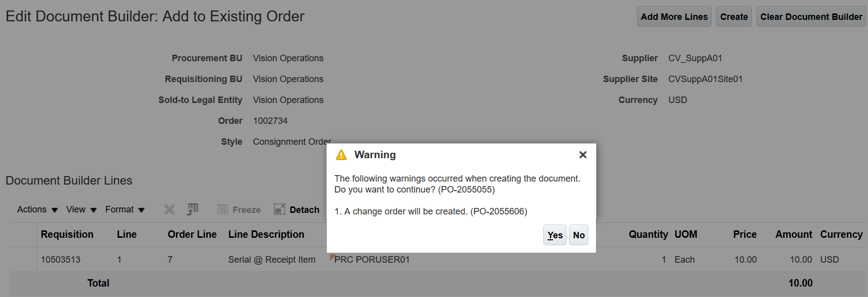The image size is (868, 297).
Task: Click the Quantity column header
Action: pyautogui.click(x=648, y=234)
